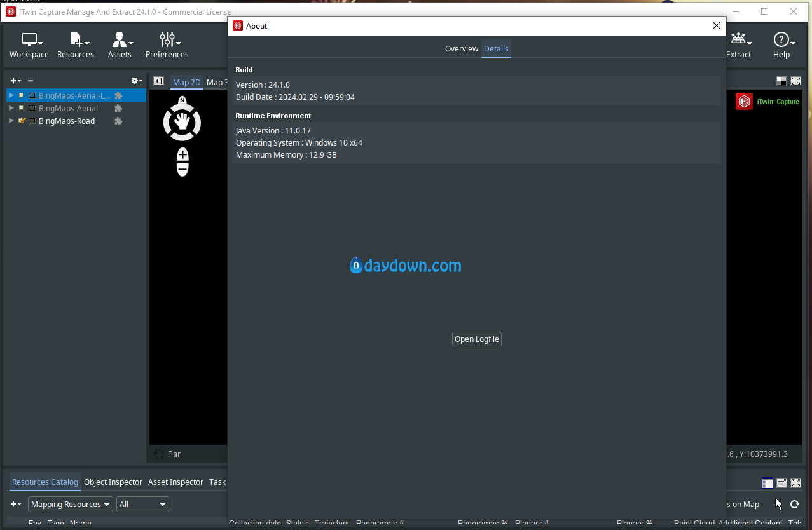Open the Preferences toolbar menu
Image resolution: width=812 pixels, height=530 pixels.
(x=167, y=45)
